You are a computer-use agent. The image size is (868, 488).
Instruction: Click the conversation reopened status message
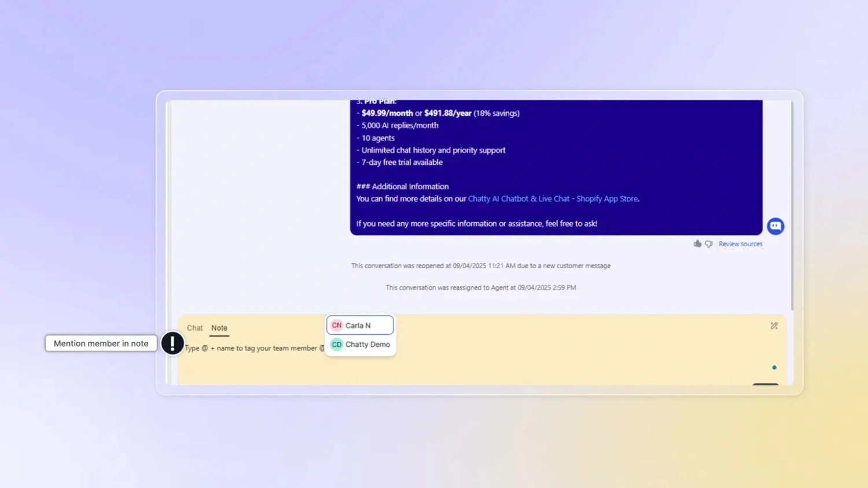point(481,266)
